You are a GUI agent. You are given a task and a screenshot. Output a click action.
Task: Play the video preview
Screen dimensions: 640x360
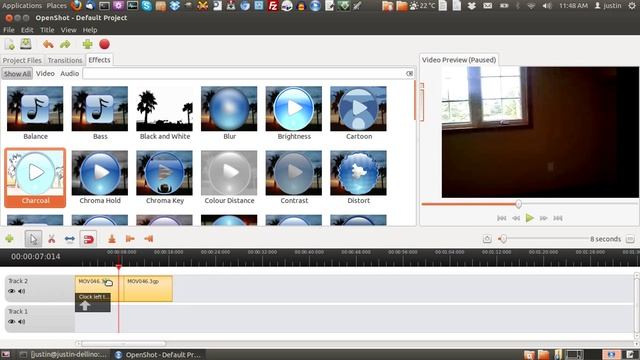click(530, 218)
